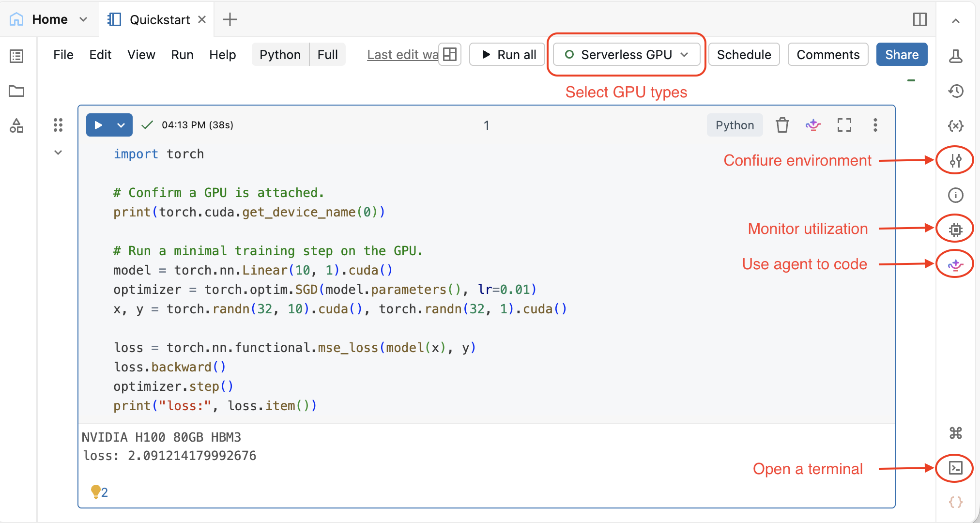Viewport: 980px width, 523px height.
Task: Open a new tab with plus icon
Action: (230, 19)
